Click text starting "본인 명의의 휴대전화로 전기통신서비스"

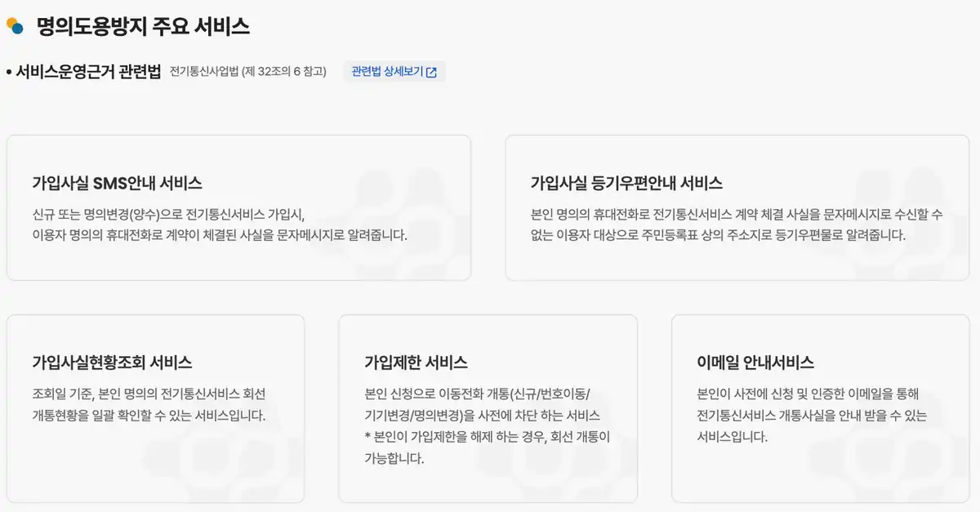click(737, 215)
